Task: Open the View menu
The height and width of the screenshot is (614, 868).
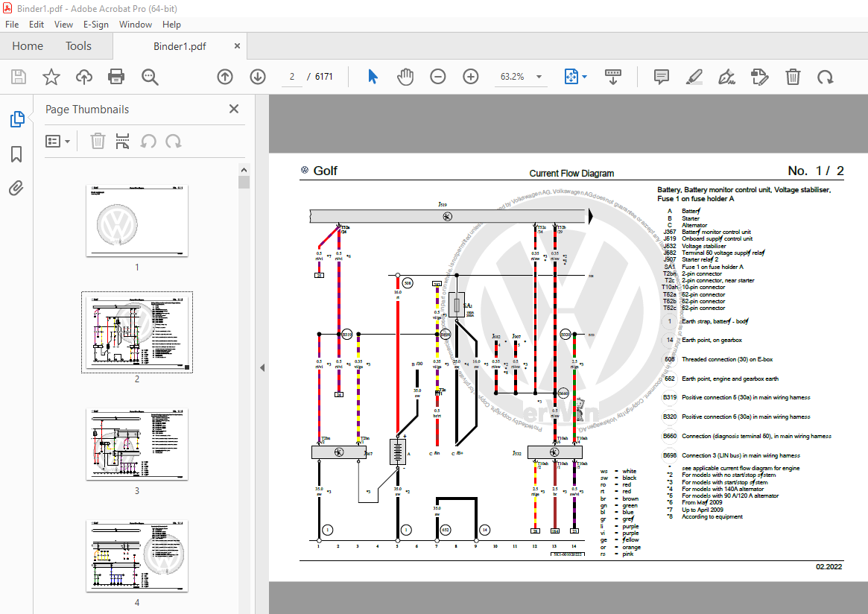Action: 63,25
